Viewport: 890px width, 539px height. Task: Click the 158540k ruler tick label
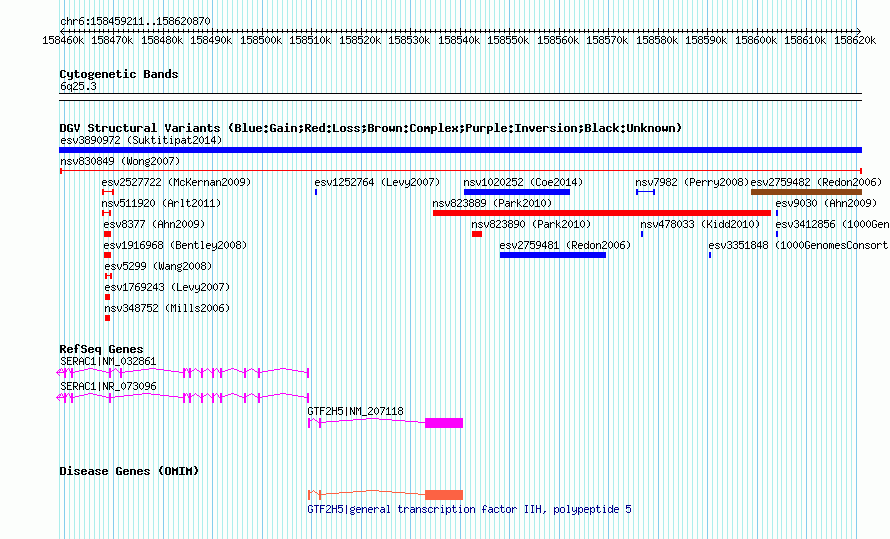(x=459, y=41)
